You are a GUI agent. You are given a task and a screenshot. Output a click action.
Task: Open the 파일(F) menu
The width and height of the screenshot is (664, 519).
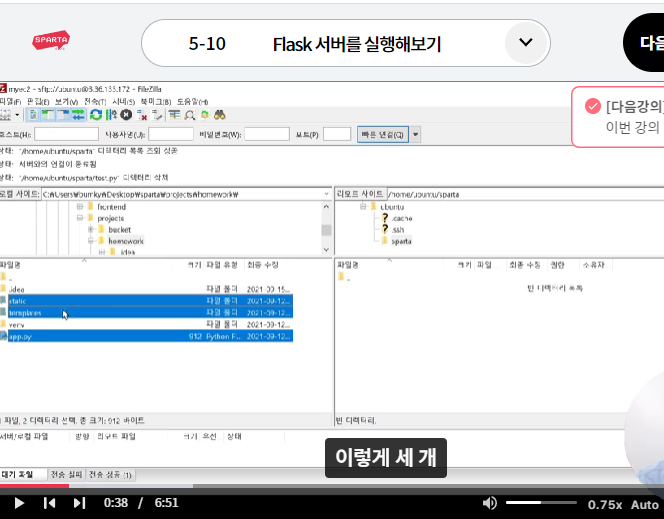coord(10,102)
